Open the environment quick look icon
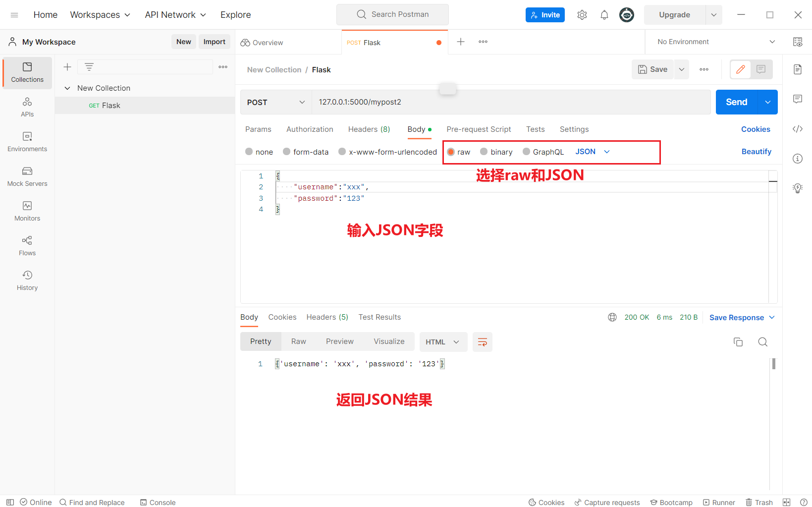This screenshot has width=812, height=507. click(x=798, y=42)
